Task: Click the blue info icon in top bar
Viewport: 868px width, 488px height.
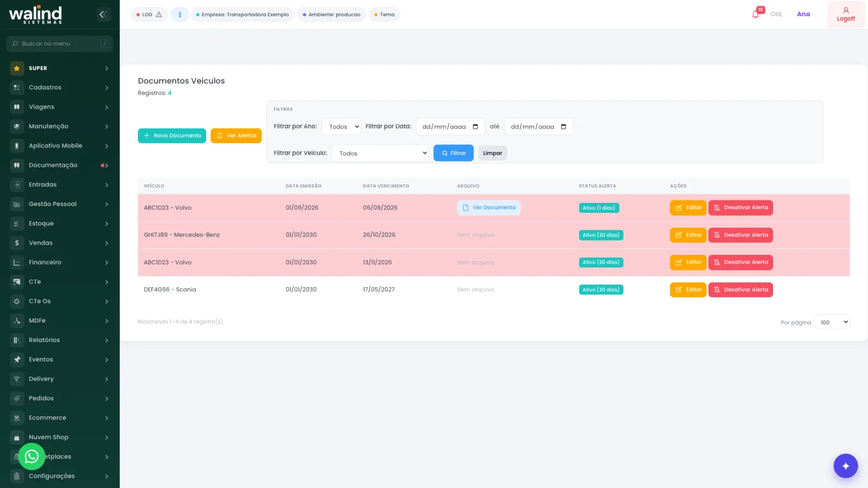Action: tap(180, 15)
